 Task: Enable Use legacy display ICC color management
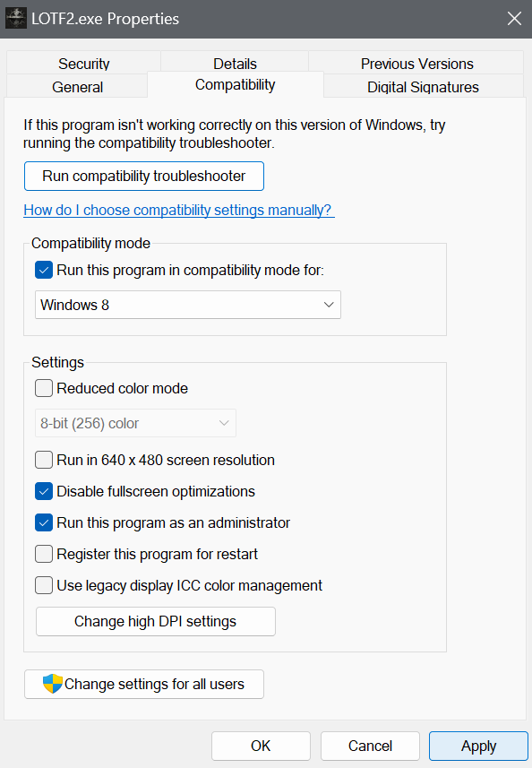(x=44, y=585)
